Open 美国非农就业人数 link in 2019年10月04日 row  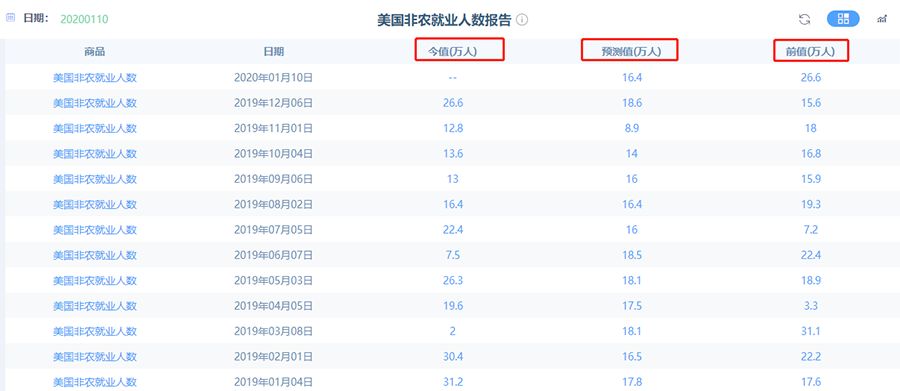pos(95,153)
